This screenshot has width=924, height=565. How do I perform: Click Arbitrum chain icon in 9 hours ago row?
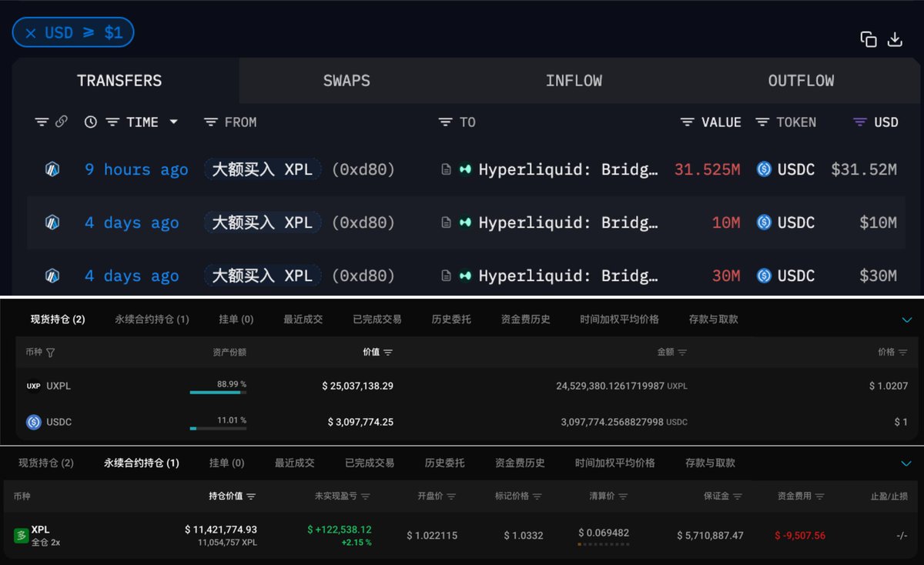point(52,169)
